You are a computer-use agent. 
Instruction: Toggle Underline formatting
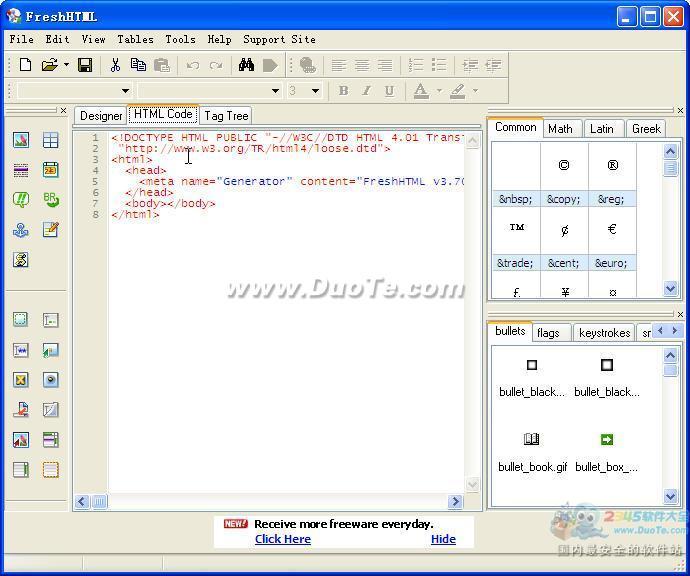(x=389, y=91)
